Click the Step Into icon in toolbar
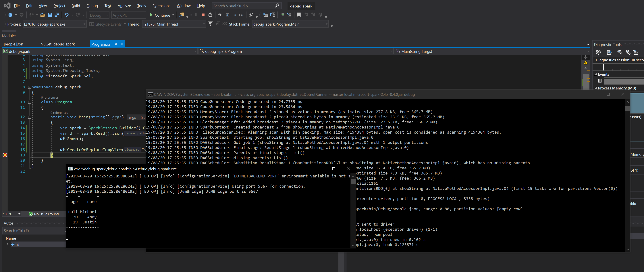Image resolution: width=644 pixels, height=272 pixels. (227, 15)
